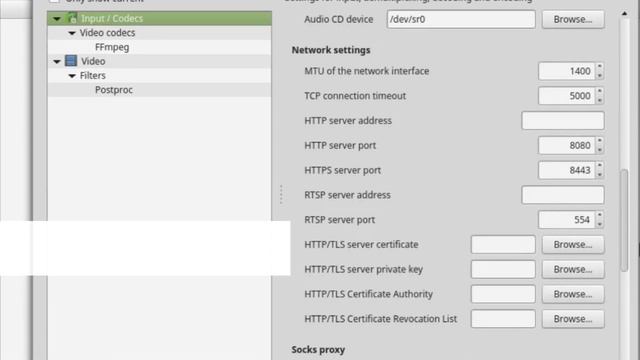Click the Socks proxy heading
This screenshot has height=360, width=640.
click(x=318, y=350)
